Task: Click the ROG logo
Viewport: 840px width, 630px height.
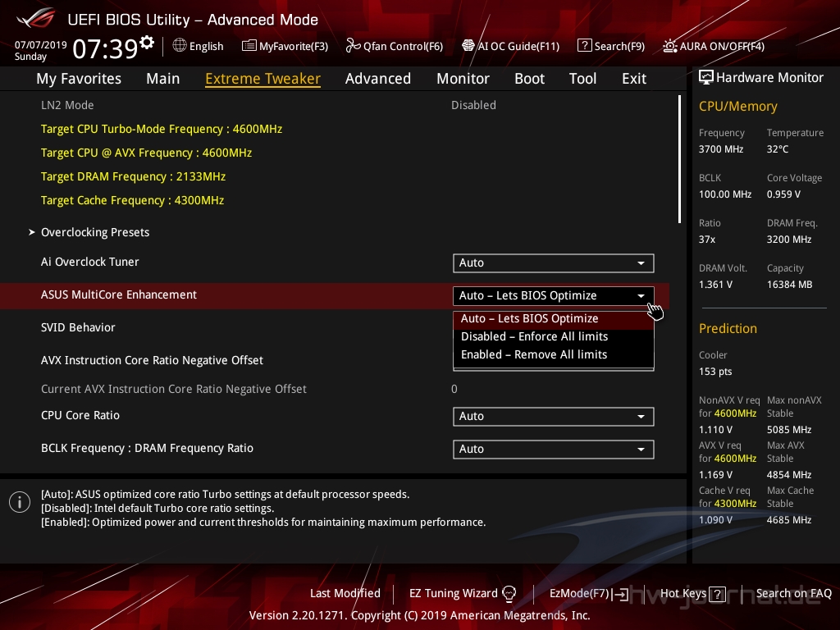Action: click(x=36, y=17)
